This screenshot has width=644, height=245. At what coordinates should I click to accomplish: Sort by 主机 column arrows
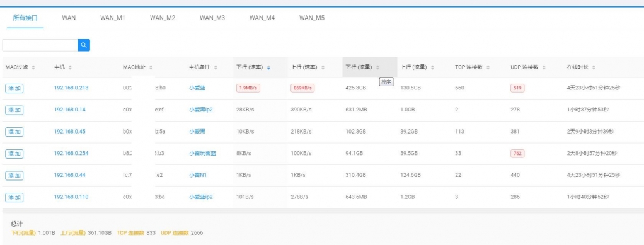coord(70,67)
